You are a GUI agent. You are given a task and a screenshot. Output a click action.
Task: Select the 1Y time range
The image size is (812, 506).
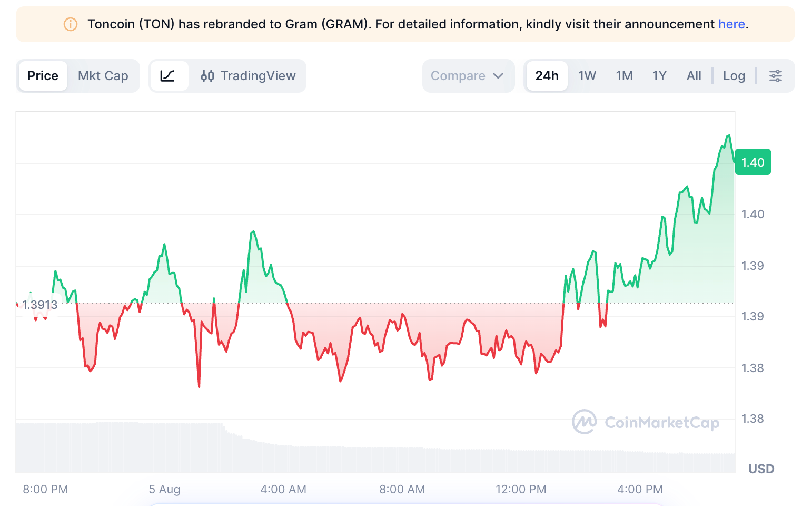click(x=659, y=76)
